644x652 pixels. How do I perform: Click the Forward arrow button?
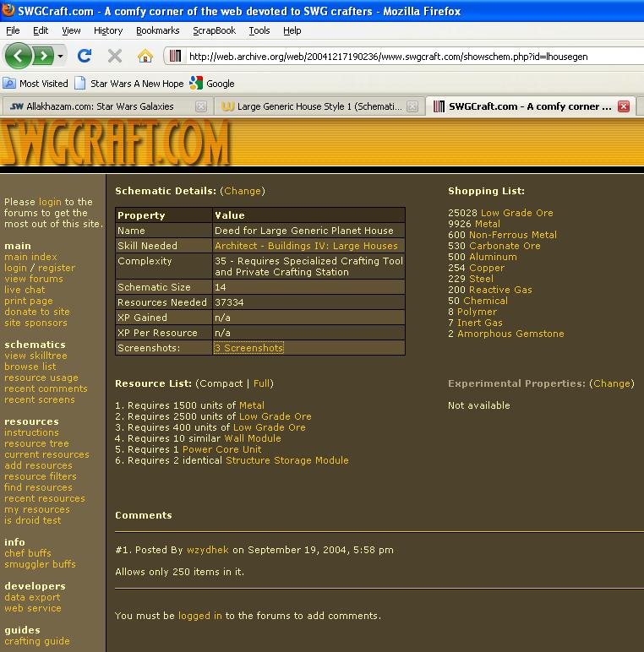[x=43, y=57]
